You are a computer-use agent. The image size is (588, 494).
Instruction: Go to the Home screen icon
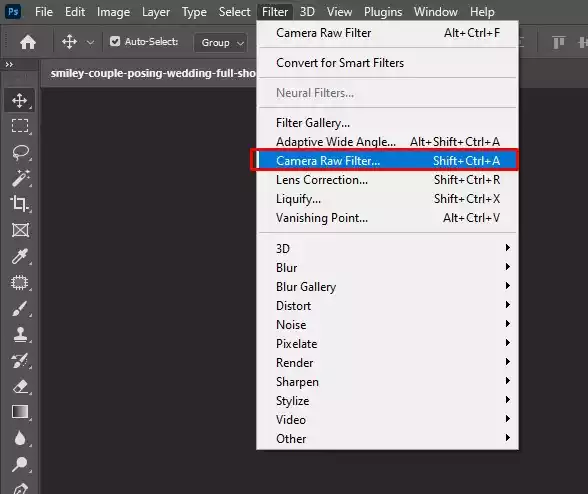[28, 42]
